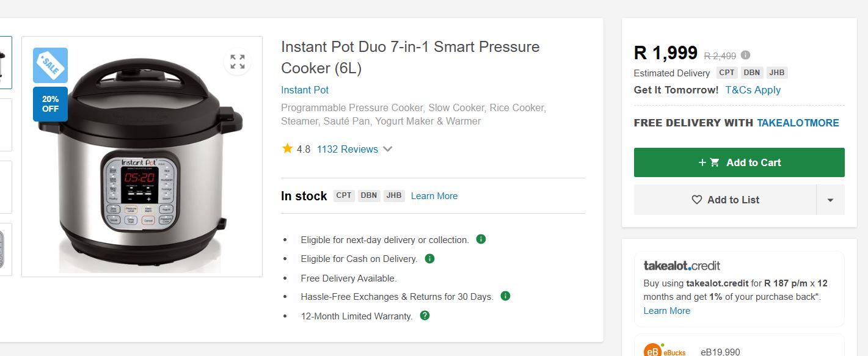The width and height of the screenshot is (868, 356).
Task: Select the CPT stock location badge
Action: pyautogui.click(x=343, y=195)
